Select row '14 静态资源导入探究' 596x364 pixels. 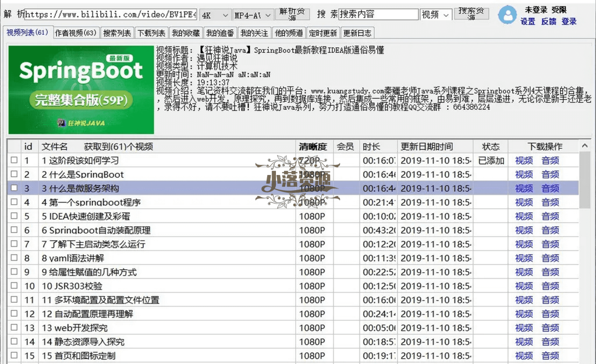pos(293,341)
